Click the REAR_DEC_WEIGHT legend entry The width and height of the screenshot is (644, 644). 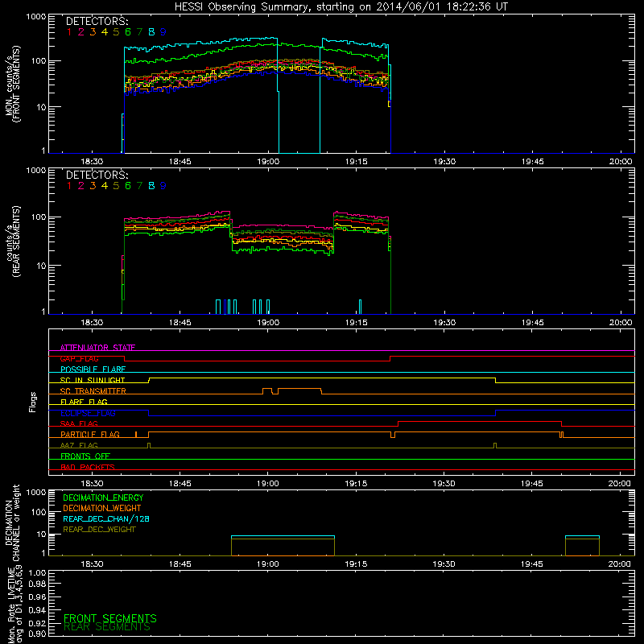point(99,530)
